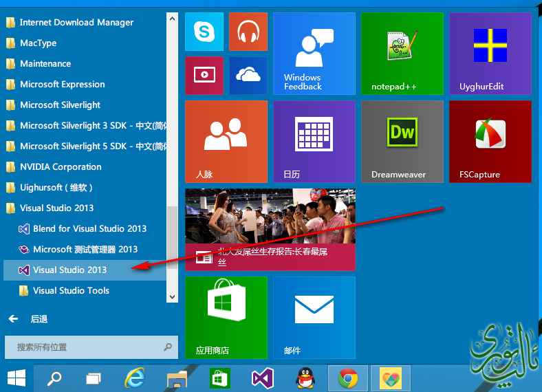Open Task View on taskbar

click(x=94, y=379)
